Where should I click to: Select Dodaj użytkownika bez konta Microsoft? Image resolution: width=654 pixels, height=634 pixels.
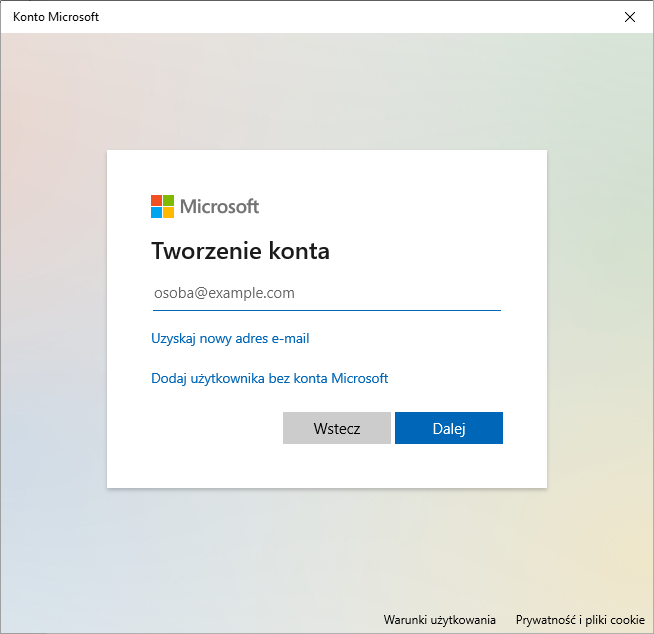[x=269, y=379]
